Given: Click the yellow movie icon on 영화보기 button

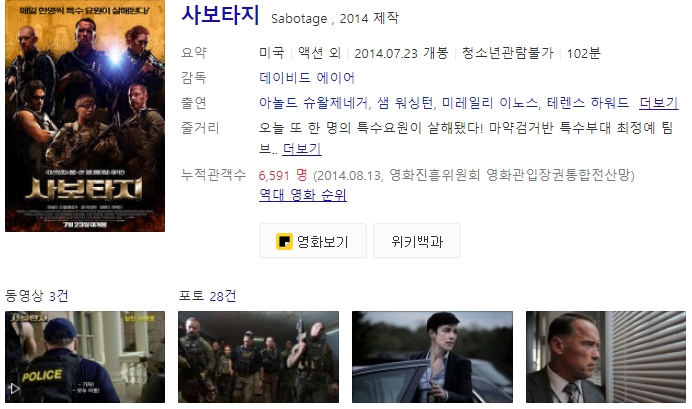Looking at the screenshot, I should 284,241.
